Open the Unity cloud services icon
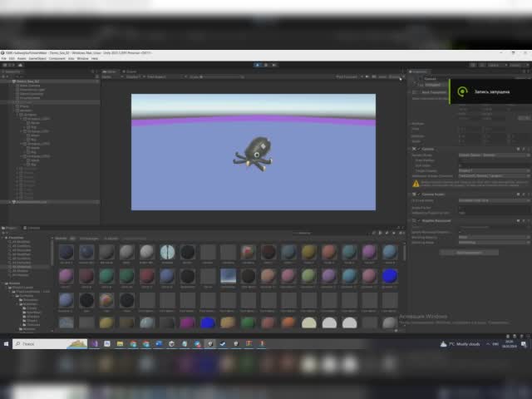532x399 pixels. (x=20, y=65)
